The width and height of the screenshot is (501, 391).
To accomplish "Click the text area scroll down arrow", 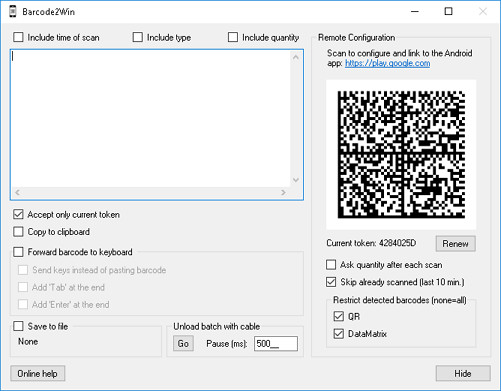I will (296, 180).
